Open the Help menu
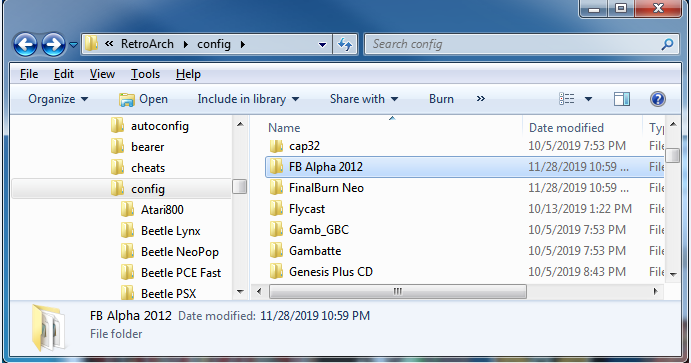 188,74
